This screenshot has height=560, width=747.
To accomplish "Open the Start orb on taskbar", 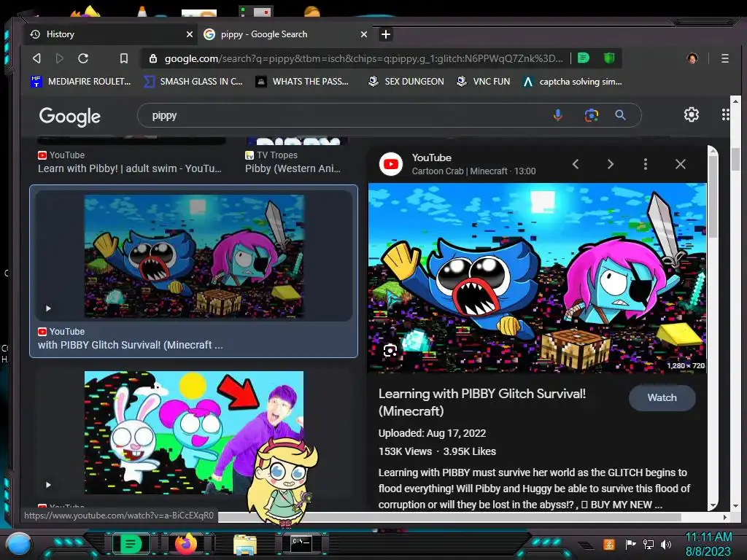I will tap(19, 544).
